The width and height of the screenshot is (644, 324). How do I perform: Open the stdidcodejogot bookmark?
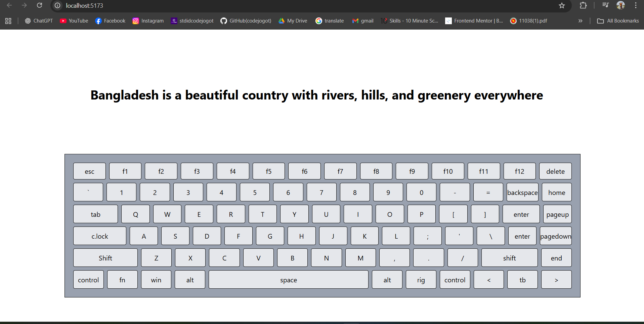[192, 21]
